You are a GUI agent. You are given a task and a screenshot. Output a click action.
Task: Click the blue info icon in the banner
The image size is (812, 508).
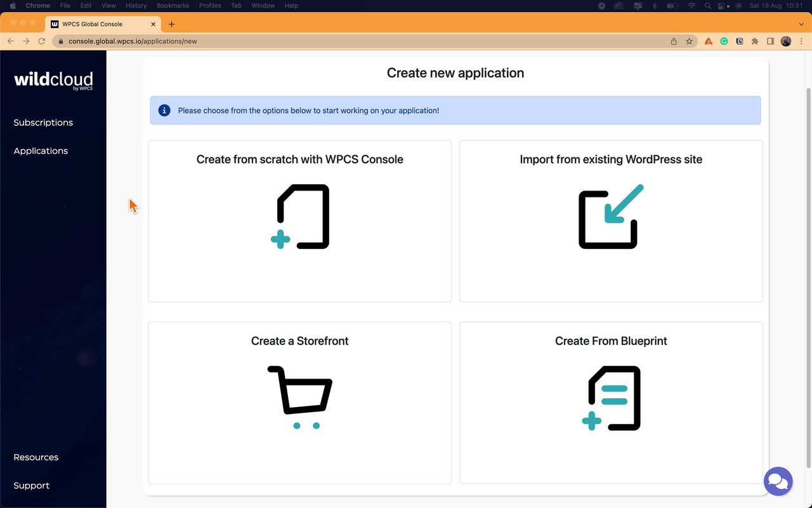(164, 110)
